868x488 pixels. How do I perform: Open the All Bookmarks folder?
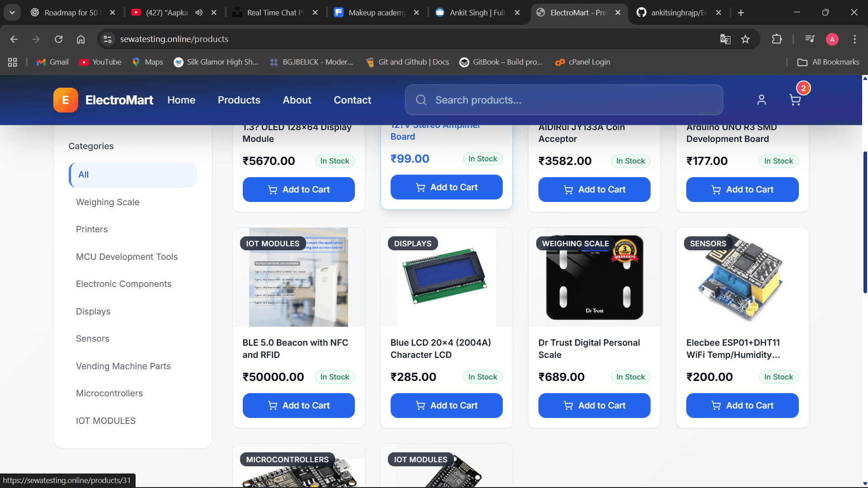point(828,62)
